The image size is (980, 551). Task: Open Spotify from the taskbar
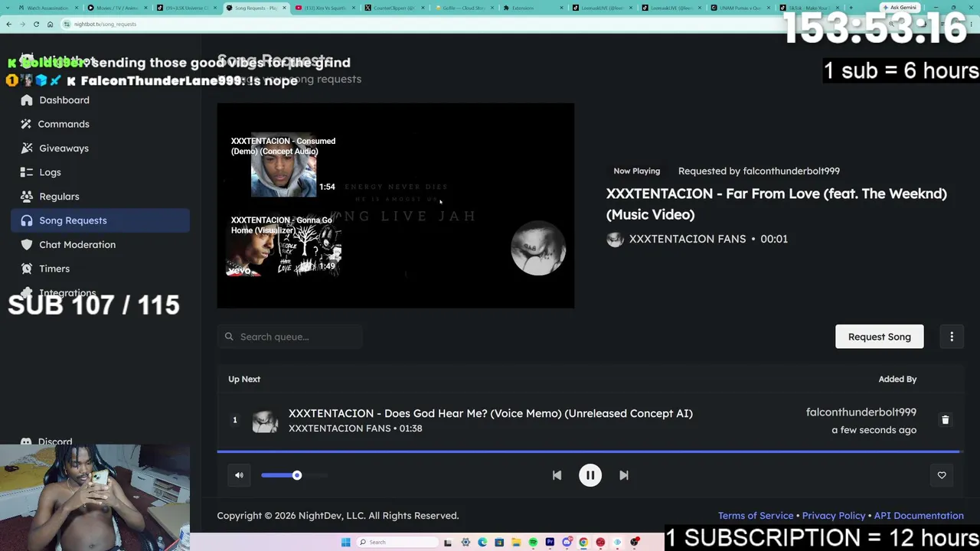tap(533, 543)
